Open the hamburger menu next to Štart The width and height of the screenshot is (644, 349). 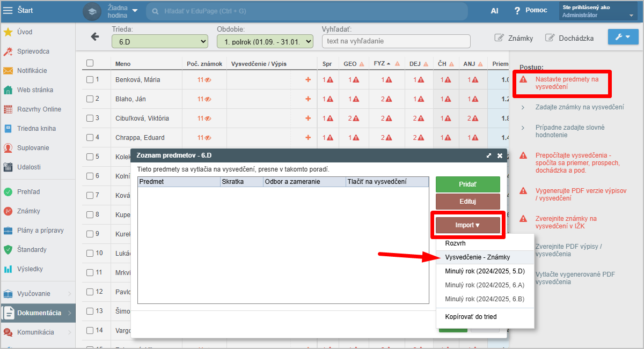click(8, 10)
